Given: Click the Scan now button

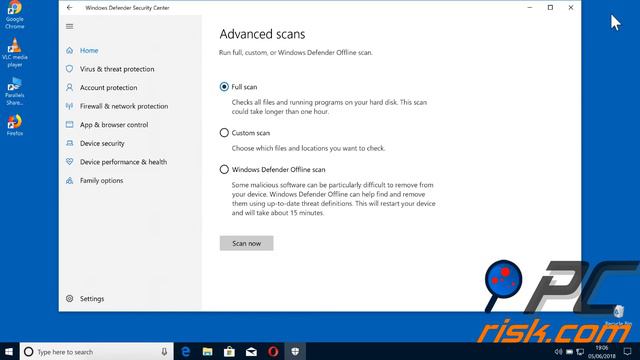Looking at the screenshot, I should point(247,243).
